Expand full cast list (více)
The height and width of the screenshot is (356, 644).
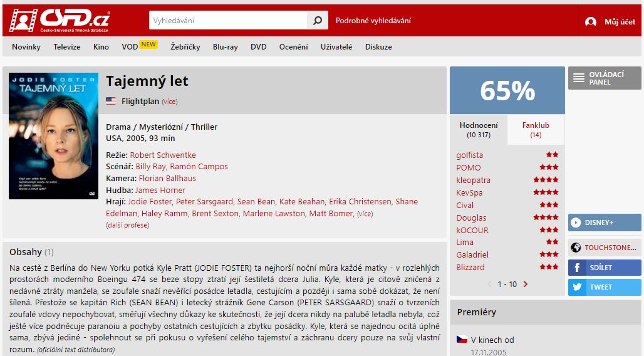pos(365,214)
